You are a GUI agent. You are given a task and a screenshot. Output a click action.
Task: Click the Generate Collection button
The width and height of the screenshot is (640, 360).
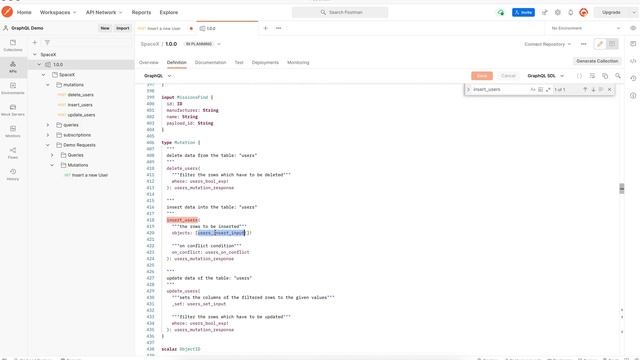click(x=597, y=61)
